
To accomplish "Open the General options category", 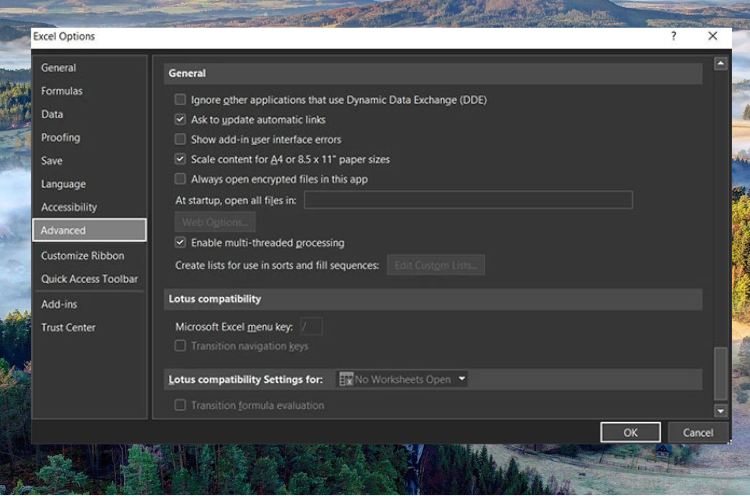I will [58, 68].
